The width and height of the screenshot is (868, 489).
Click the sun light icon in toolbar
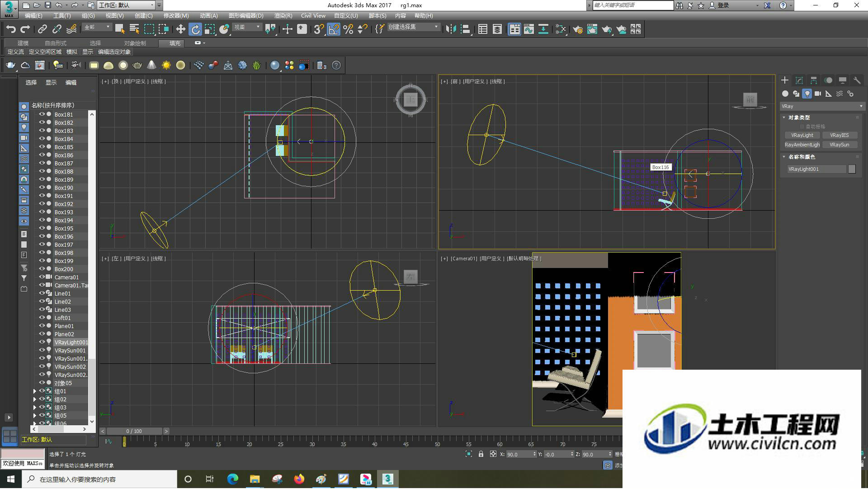tap(166, 66)
